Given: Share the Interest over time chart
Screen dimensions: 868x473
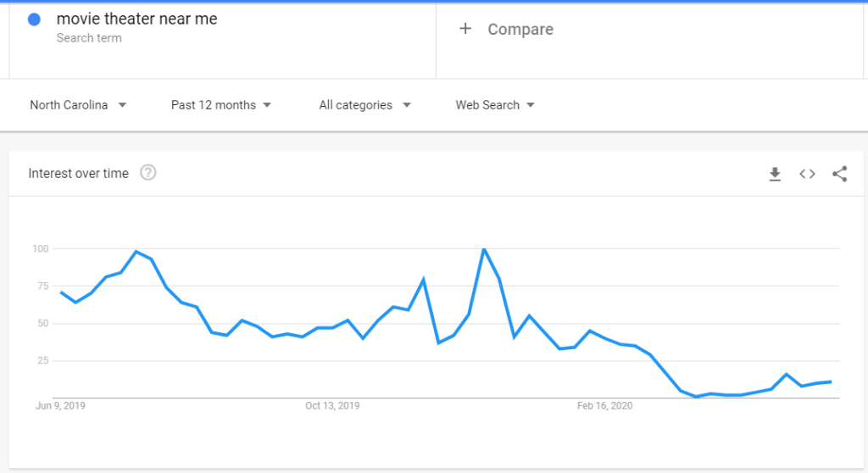Looking at the screenshot, I should pos(840,174).
